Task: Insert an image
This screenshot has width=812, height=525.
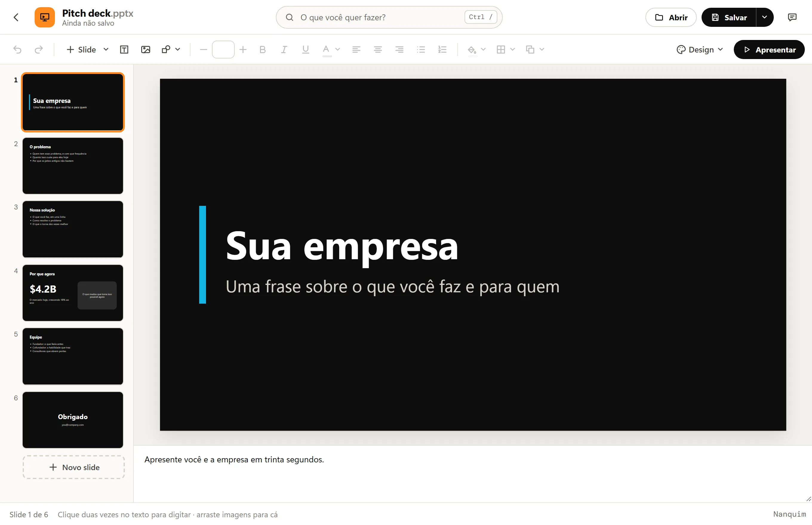Action: tap(146, 50)
